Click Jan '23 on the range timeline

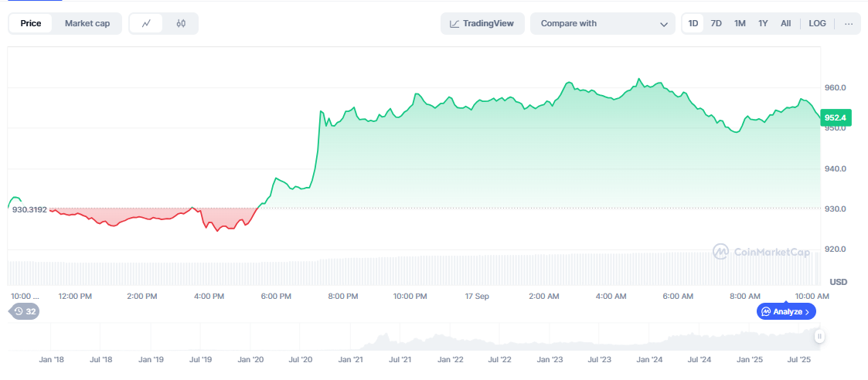(550, 360)
